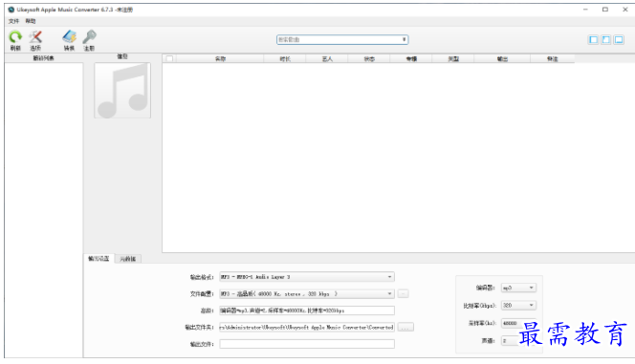Click the Info panel header
This screenshot has width=635, height=364.
coord(122,56)
